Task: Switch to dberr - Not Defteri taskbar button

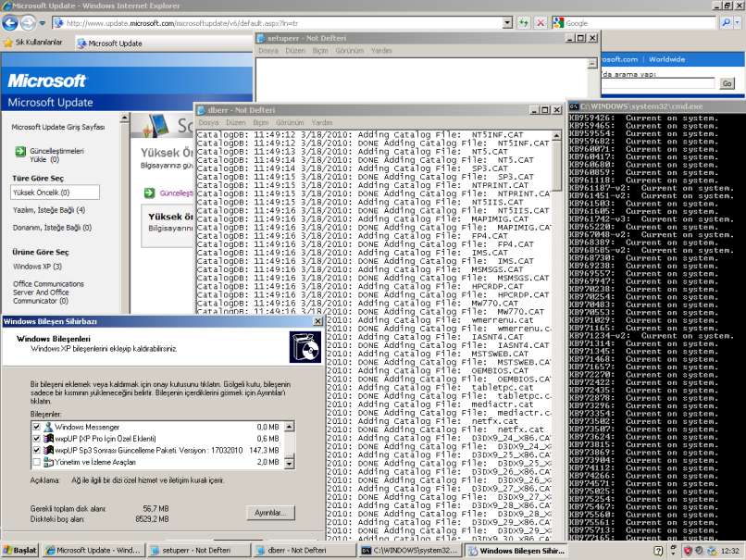Action: pyautogui.click(x=303, y=551)
